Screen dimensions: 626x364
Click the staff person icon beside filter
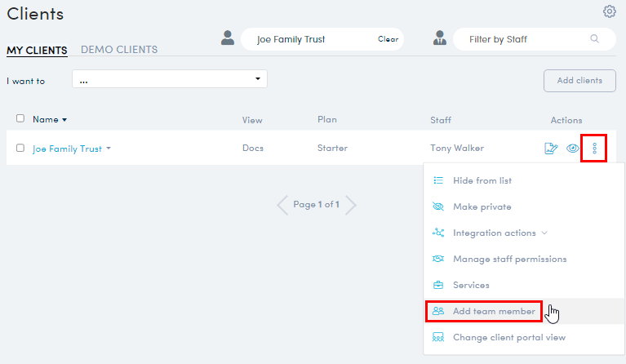(440, 38)
